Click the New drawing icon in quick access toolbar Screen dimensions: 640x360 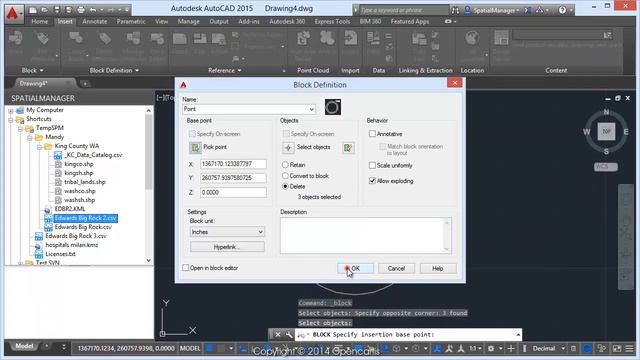33,10
